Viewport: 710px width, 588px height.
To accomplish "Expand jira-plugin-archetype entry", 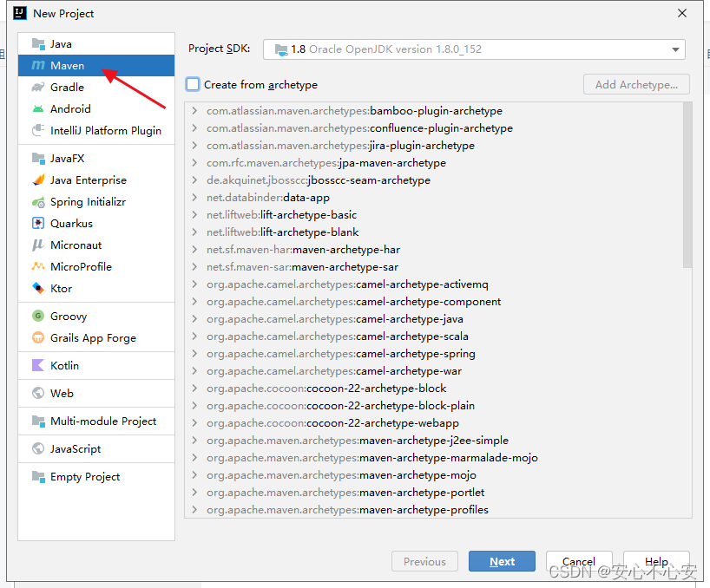I will (x=194, y=146).
